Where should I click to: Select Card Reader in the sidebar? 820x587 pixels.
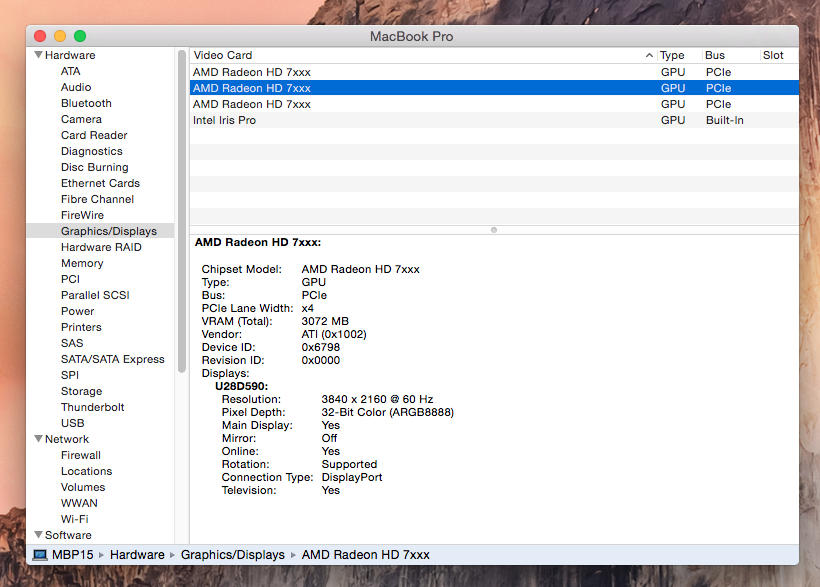click(x=94, y=135)
